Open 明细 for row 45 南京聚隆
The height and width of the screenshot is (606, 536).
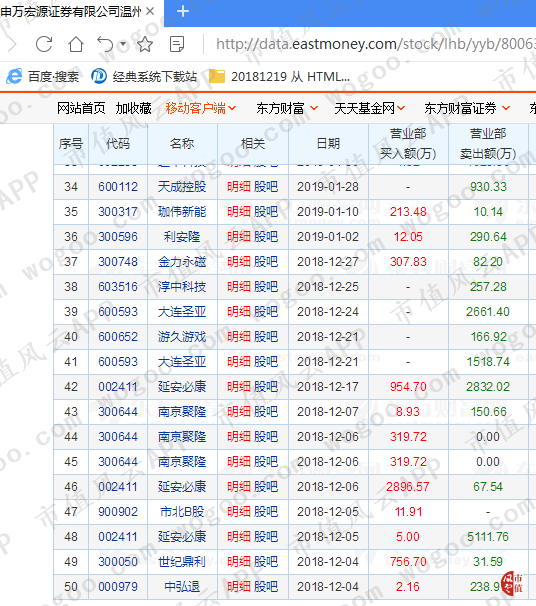[238, 462]
